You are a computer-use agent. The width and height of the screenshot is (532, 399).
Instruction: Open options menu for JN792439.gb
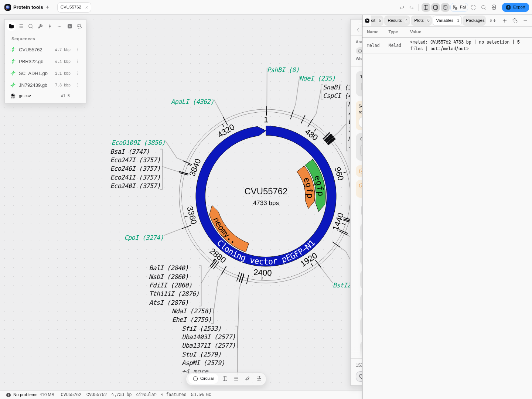[77, 85]
